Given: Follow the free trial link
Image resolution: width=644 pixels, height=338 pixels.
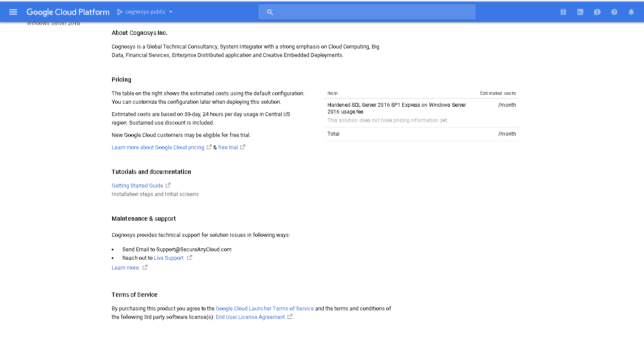Looking at the screenshot, I should tap(228, 148).
